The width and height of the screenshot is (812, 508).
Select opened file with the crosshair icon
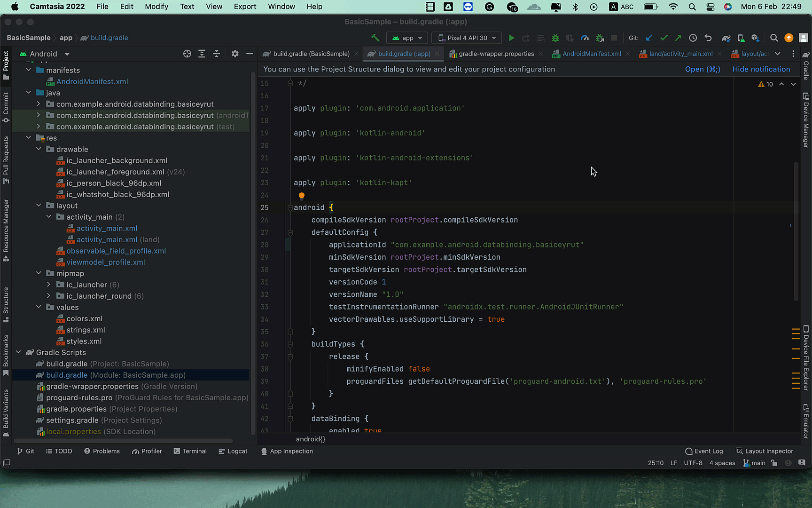tap(187, 54)
